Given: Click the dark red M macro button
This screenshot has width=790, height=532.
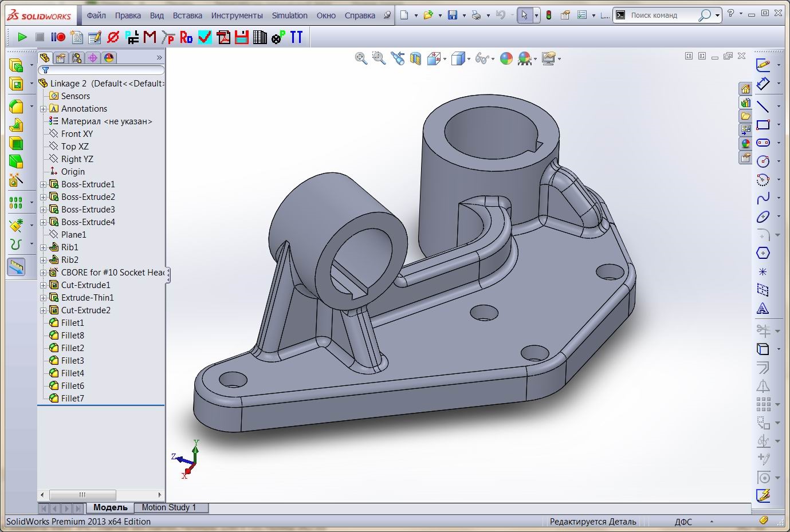Looking at the screenshot, I should pyautogui.click(x=150, y=37).
